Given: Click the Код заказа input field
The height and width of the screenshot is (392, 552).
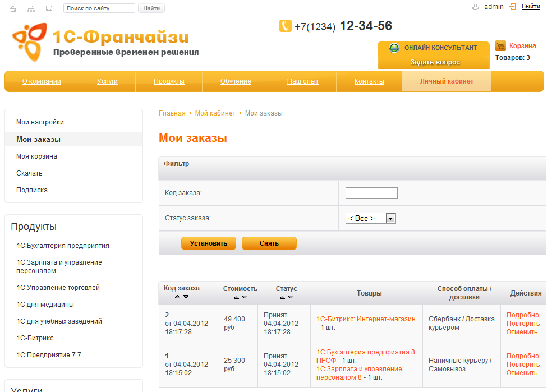Looking at the screenshot, I should (x=371, y=193).
